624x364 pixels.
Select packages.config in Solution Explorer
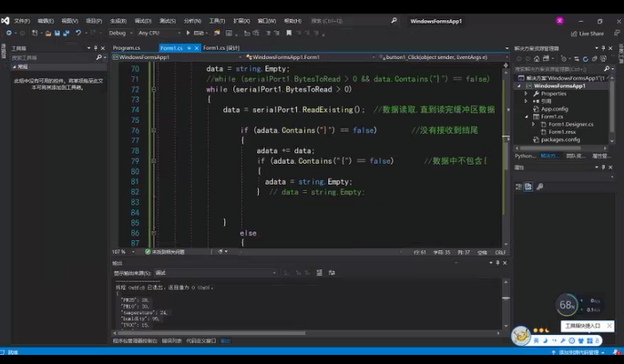click(x=560, y=140)
